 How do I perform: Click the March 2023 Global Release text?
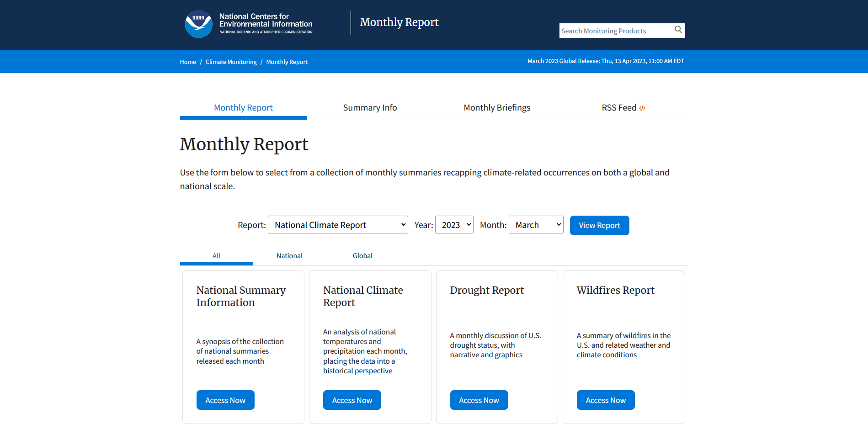(x=606, y=61)
